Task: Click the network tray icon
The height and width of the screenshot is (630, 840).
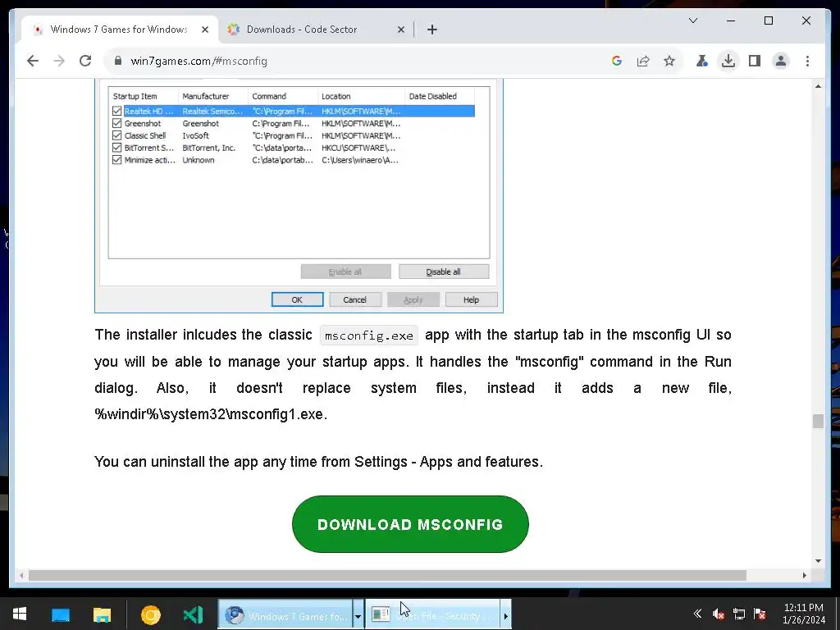Action: (739, 614)
